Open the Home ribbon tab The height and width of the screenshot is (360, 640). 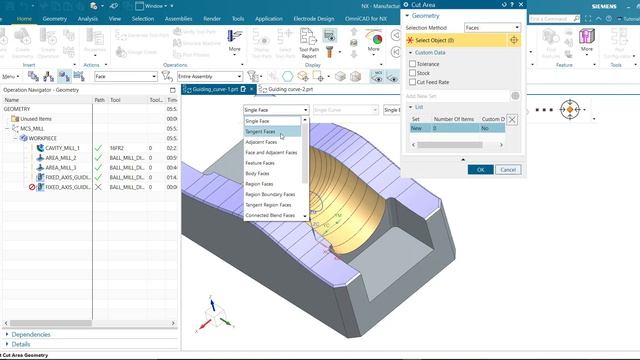pyautogui.click(x=24, y=19)
